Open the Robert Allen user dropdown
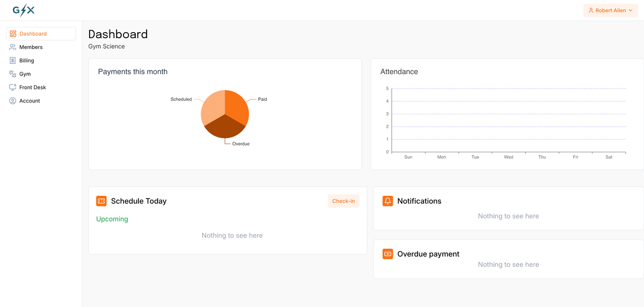This screenshot has height=307, width=644. point(611,10)
